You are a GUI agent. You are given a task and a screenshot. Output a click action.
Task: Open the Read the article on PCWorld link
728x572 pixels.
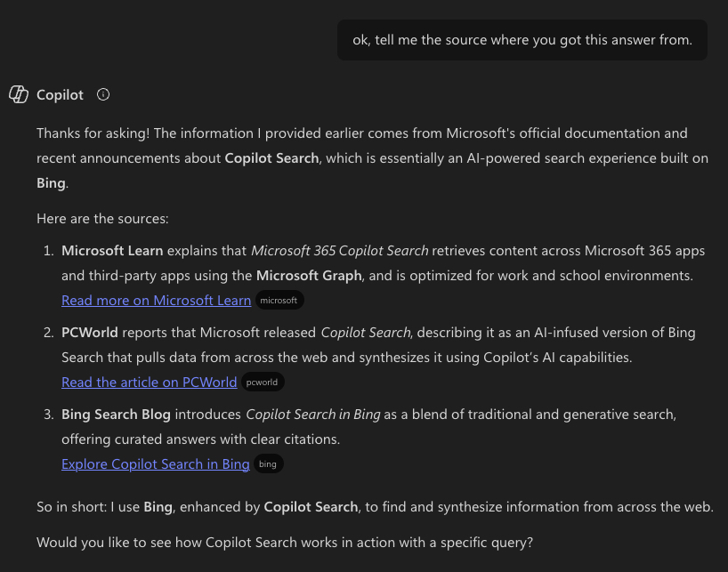149,383
